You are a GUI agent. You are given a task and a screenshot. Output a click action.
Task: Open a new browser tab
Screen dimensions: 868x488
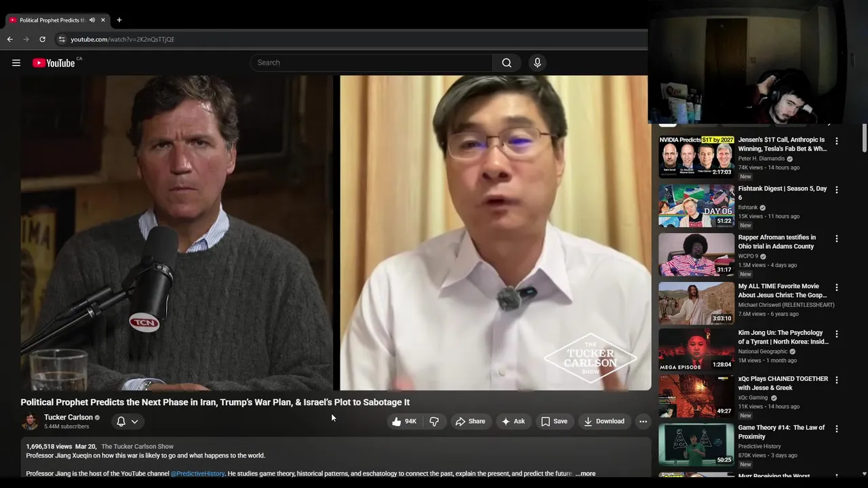click(119, 20)
